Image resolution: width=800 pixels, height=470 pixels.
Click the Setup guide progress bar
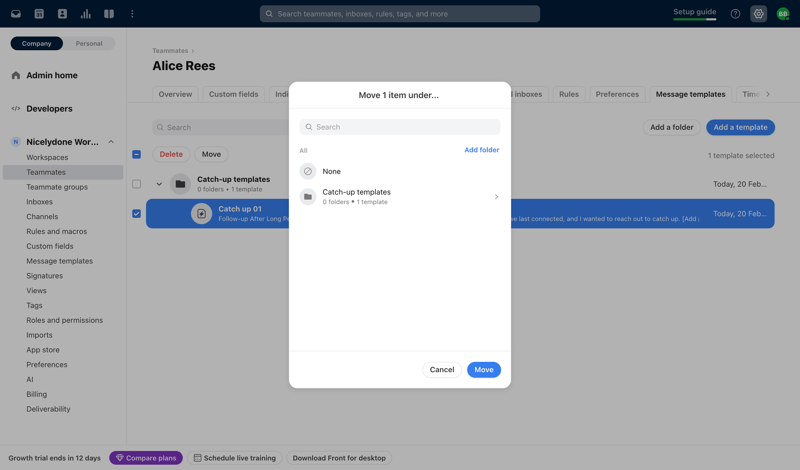tap(694, 19)
